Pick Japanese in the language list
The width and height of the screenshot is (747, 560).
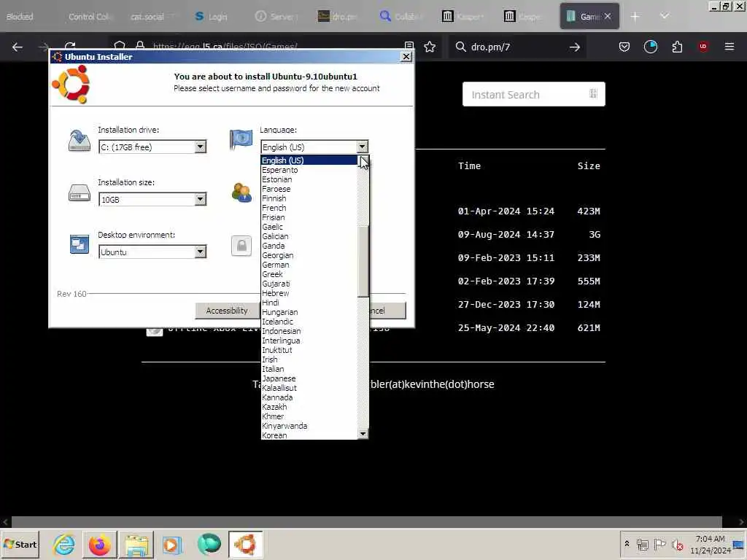click(x=279, y=378)
